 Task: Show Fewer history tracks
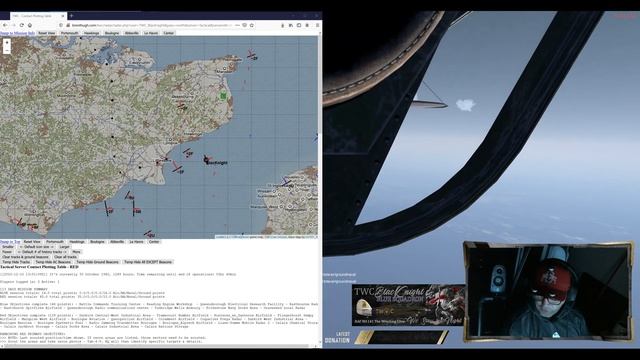(7, 252)
